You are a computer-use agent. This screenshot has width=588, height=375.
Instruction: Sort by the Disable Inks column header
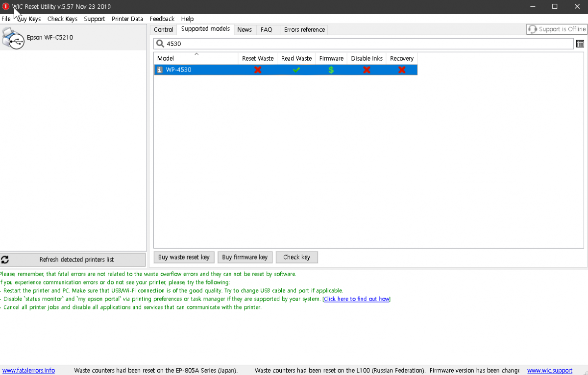tap(367, 58)
